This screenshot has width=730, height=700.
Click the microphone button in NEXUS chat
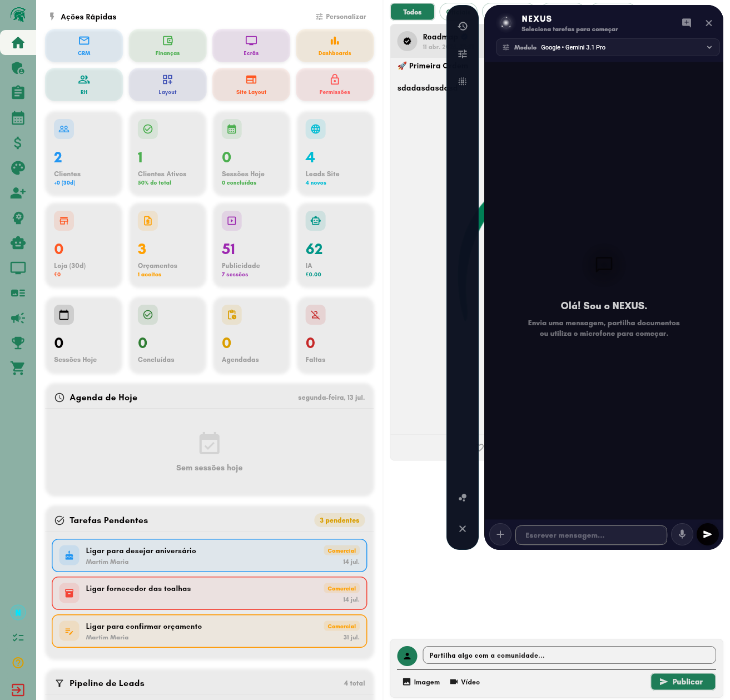pyautogui.click(x=682, y=534)
